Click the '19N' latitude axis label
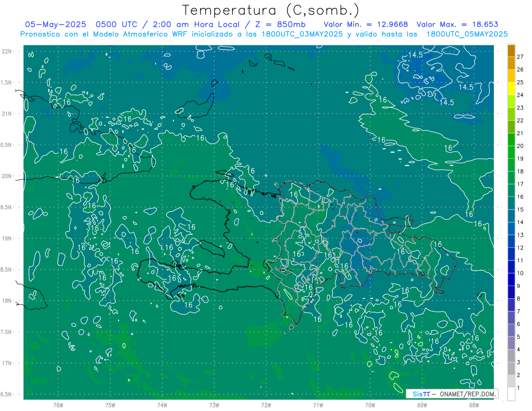Screen dimensions: 532x411 click(8, 239)
